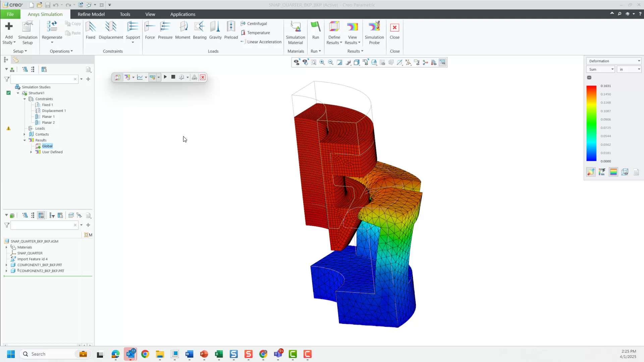
Task: Run the simulation with green flag
Action: click(x=315, y=31)
